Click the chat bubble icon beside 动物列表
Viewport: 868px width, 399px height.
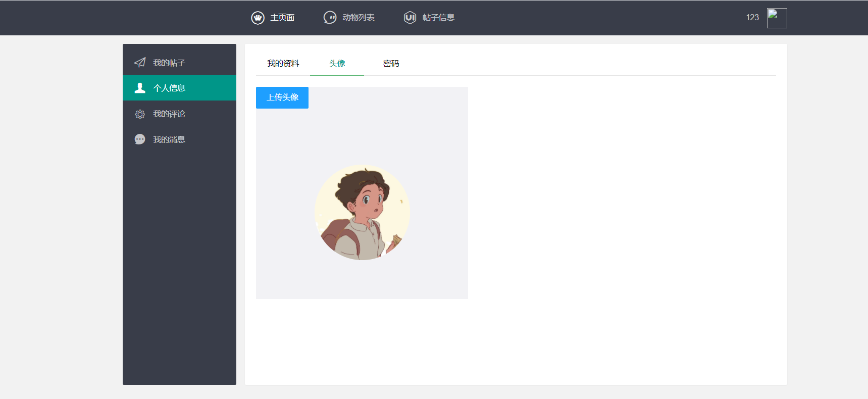[x=330, y=18]
